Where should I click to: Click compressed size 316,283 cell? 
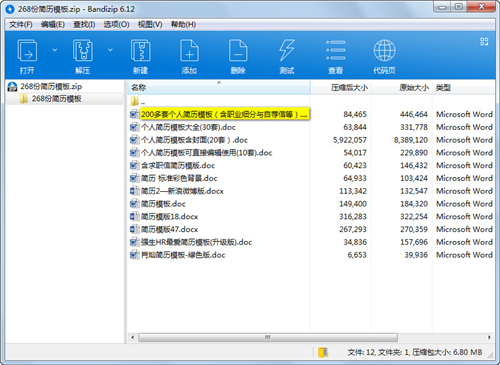pyautogui.click(x=353, y=217)
